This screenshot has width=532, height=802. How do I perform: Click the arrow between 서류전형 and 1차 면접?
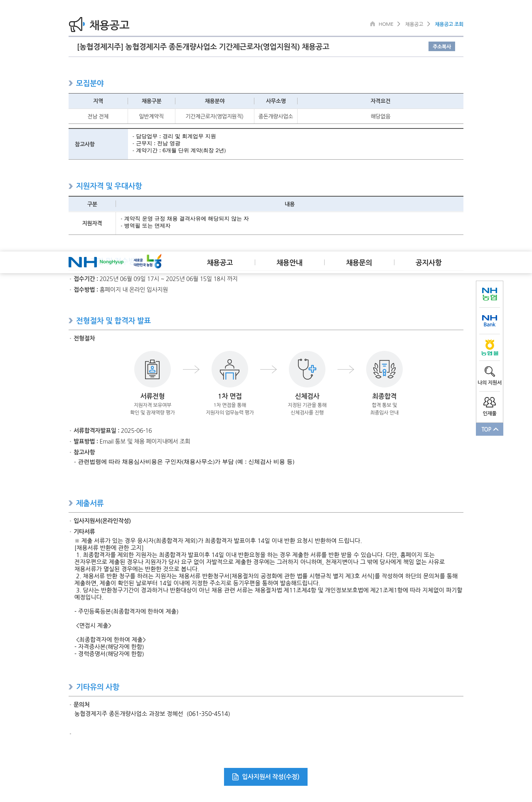point(191,369)
